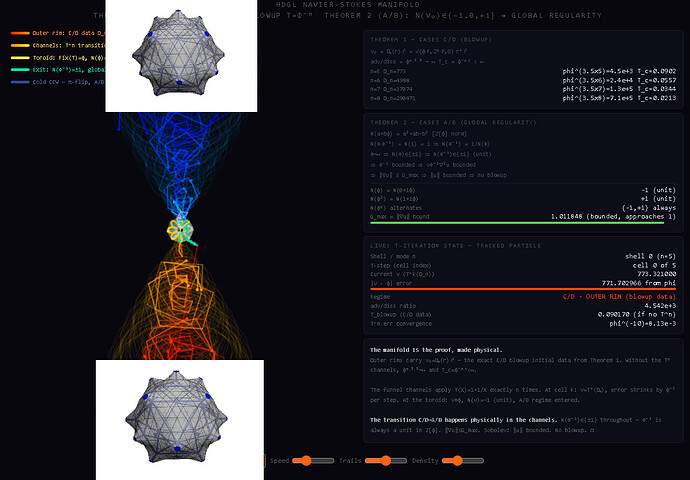Click the yellow toroid at the funnel center

click(180, 230)
